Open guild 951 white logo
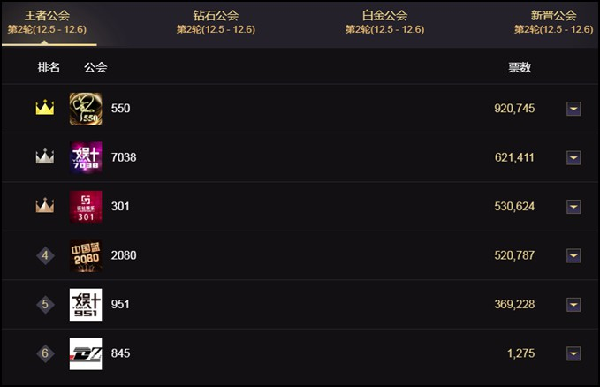 86,305
